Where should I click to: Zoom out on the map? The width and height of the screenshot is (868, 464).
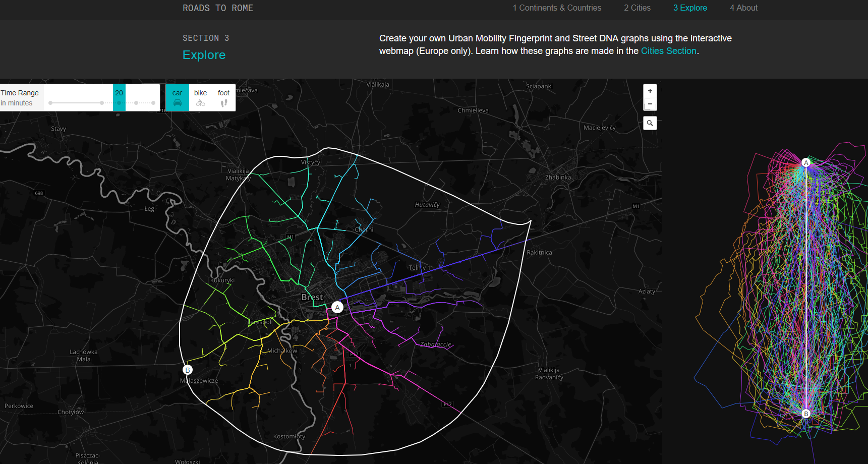[x=650, y=104]
